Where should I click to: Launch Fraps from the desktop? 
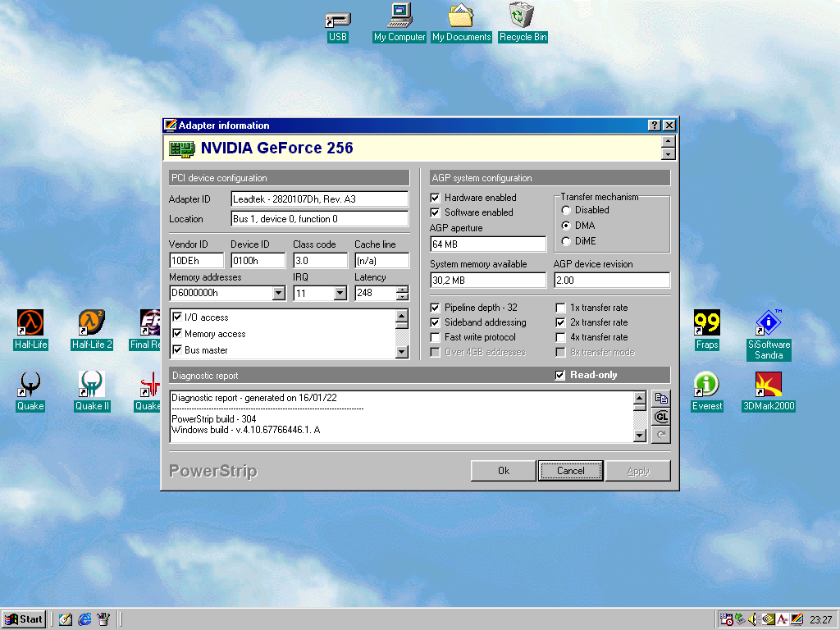[x=706, y=324]
